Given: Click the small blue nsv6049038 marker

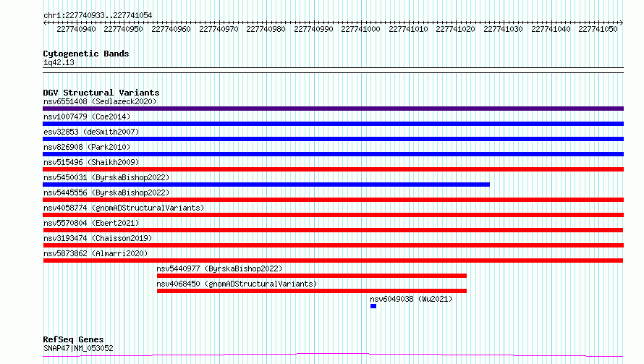Looking at the screenshot, I should [373, 306].
